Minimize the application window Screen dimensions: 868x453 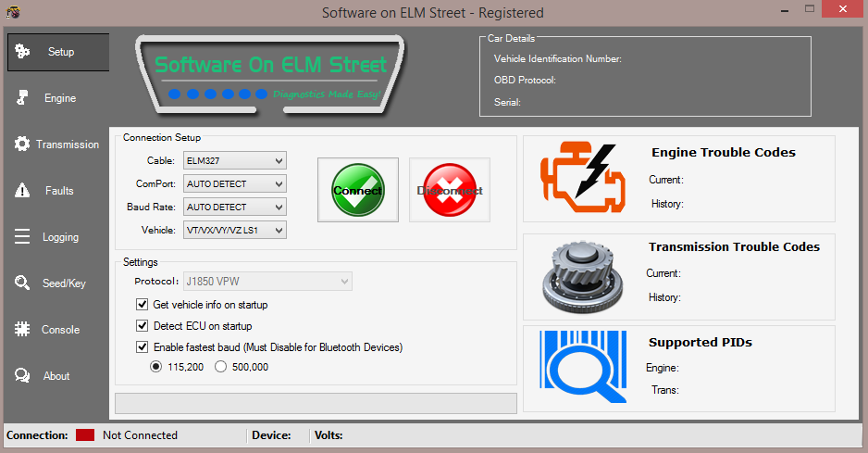(785, 10)
